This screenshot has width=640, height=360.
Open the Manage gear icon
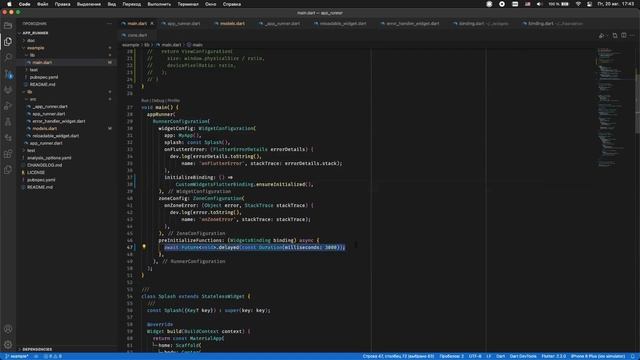pos(8,345)
